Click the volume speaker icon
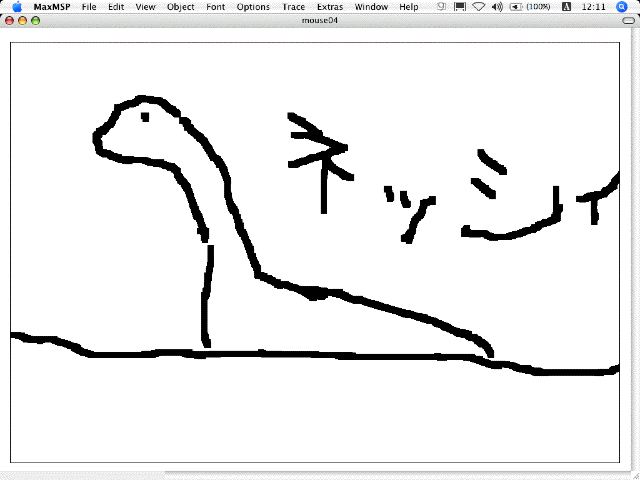 click(x=497, y=7)
